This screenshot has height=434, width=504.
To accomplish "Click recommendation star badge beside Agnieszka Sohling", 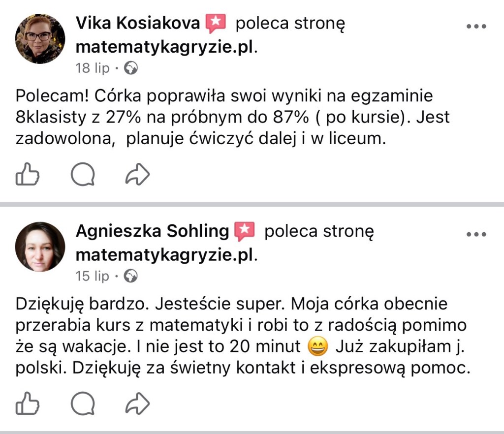I will [x=244, y=231].
